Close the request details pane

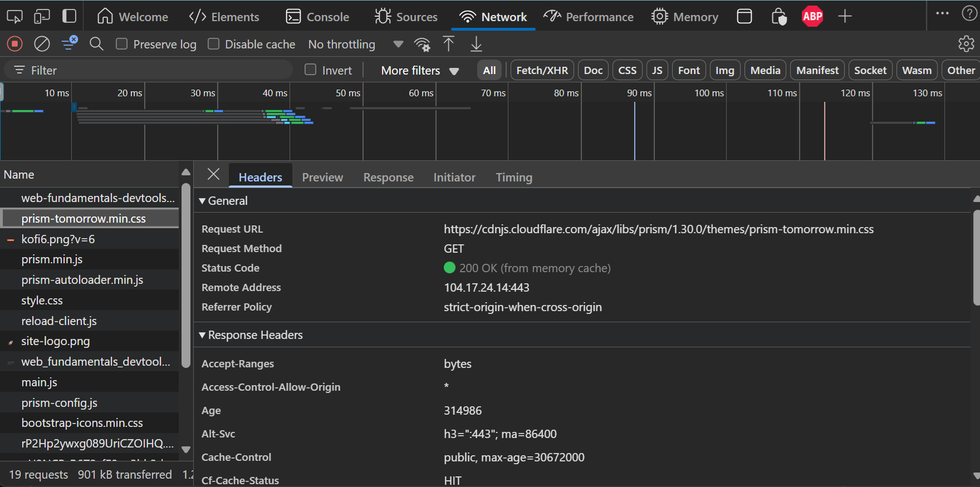[x=213, y=174]
